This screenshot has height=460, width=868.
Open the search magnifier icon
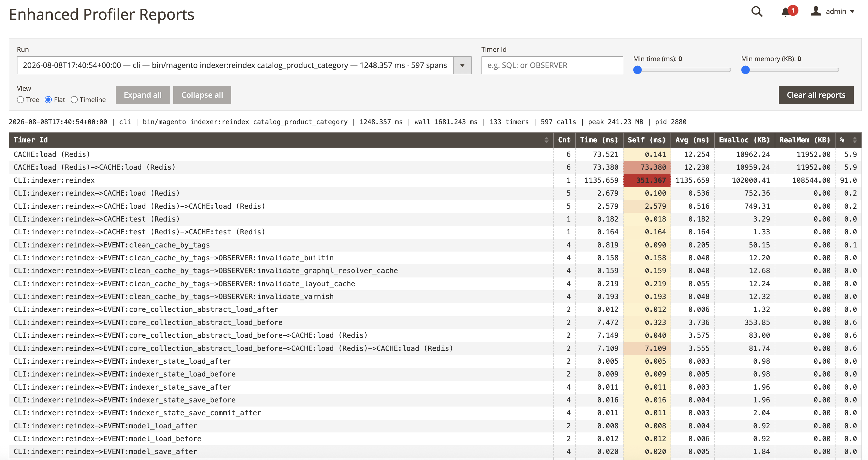757,12
